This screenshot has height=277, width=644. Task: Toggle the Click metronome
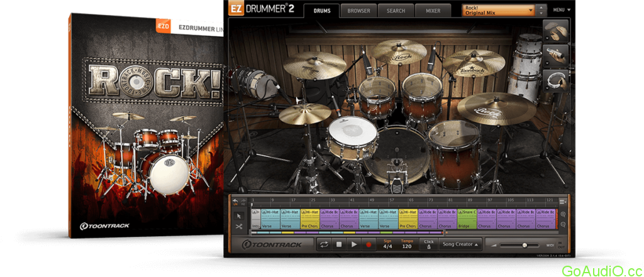(429, 244)
